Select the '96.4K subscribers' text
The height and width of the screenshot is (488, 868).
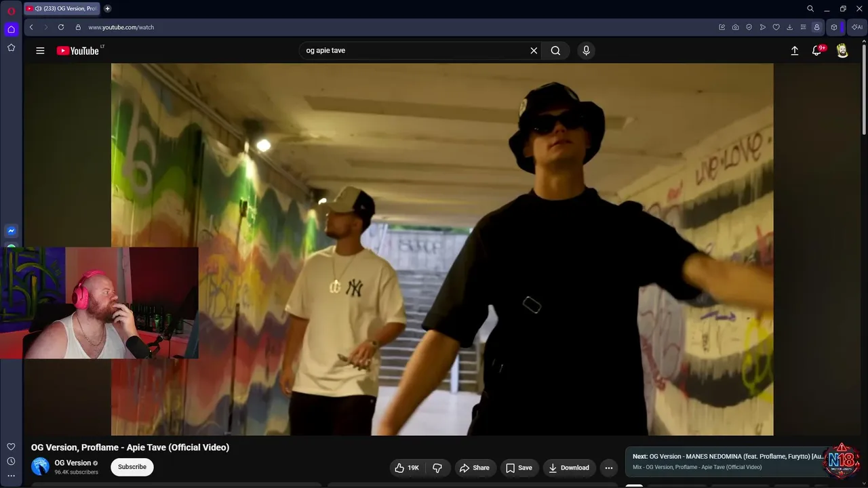77,472
